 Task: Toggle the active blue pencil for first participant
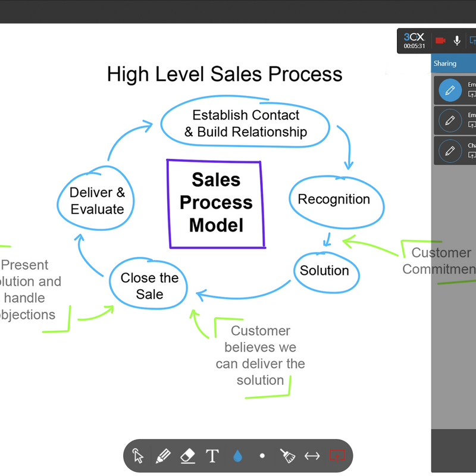click(x=450, y=90)
